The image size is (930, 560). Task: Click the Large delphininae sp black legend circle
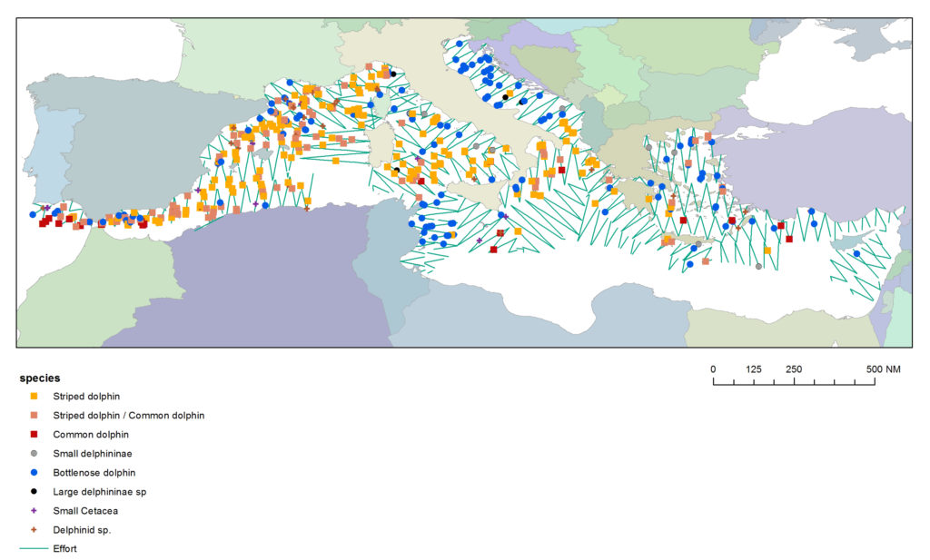pyautogui.click(x=34, y=491)
